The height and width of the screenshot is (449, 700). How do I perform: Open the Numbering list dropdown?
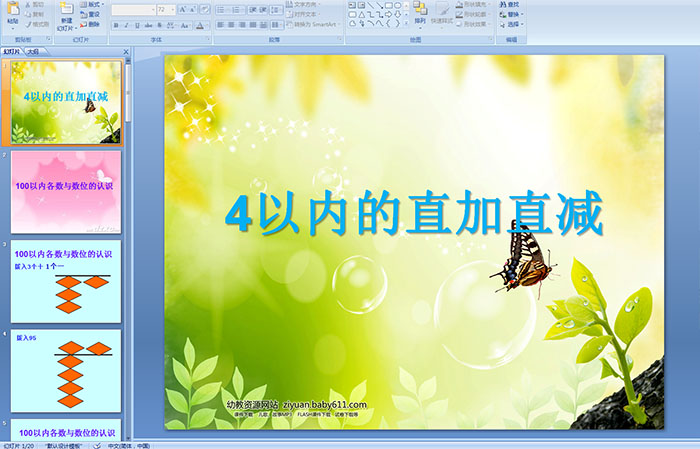tap(238, 10)
